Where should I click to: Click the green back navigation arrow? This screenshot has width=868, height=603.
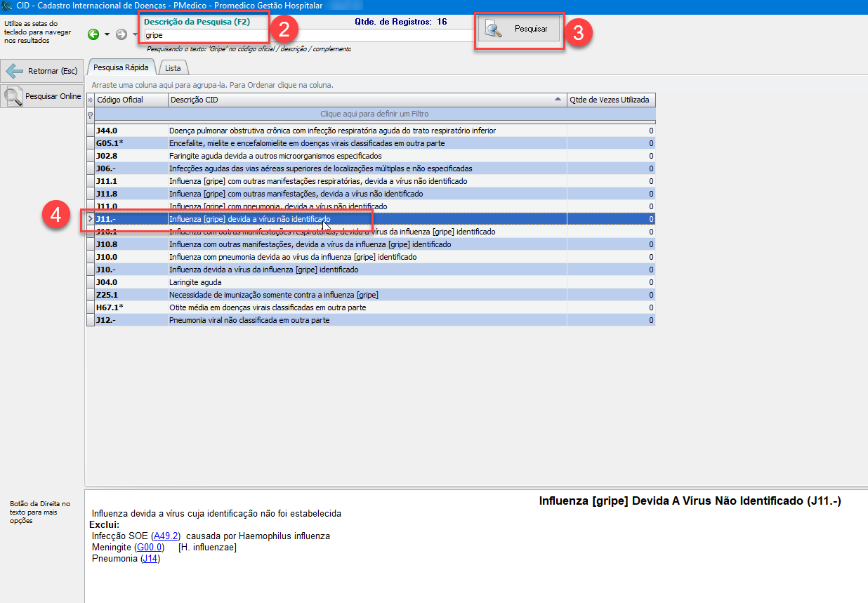tap(93, 34)
